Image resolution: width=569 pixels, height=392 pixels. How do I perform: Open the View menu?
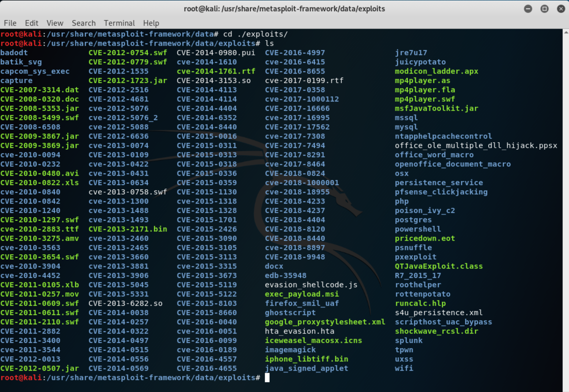point(55,23)
